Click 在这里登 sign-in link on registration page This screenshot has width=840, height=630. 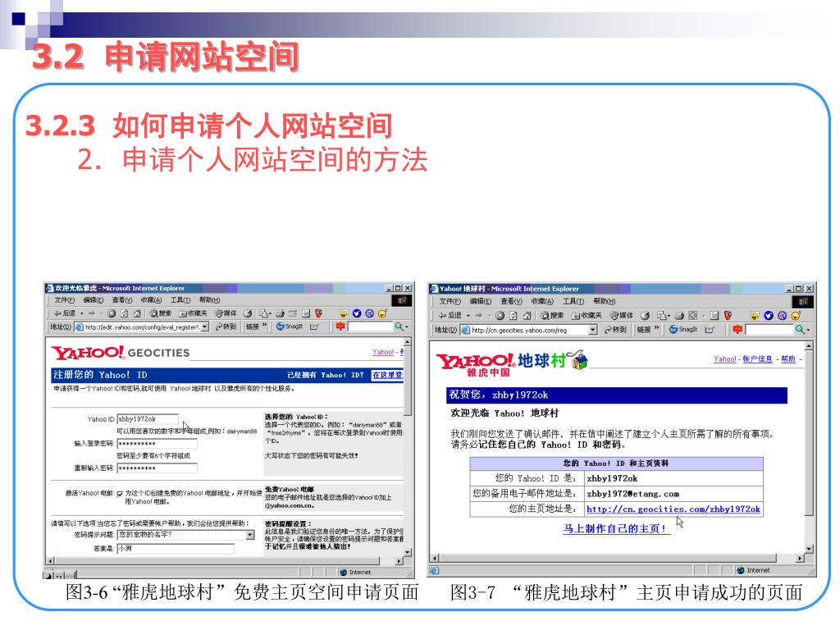coord(387,375)
